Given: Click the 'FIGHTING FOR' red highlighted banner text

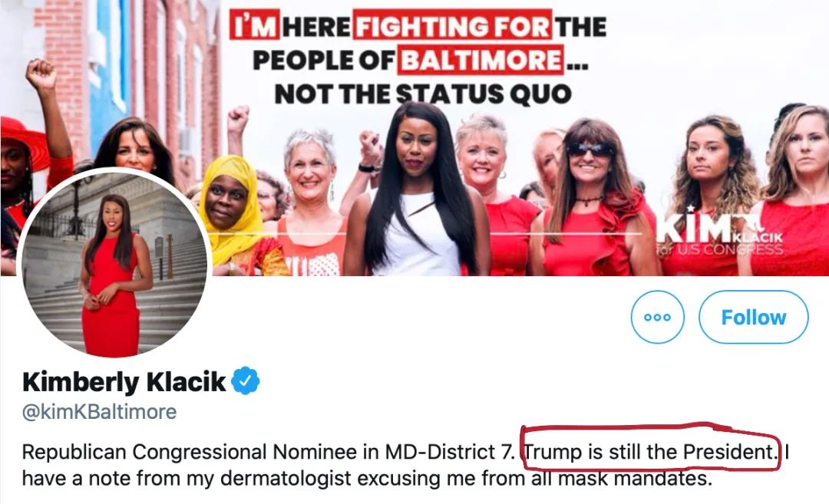Looking at the screenshot, I should 452,25.
